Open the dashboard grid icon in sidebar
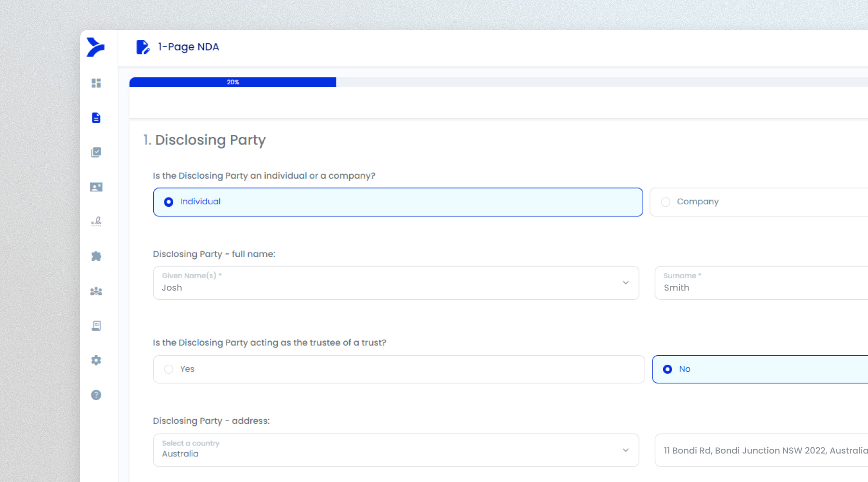This screenshot has width=868, height=482. (x=96, y=83)
